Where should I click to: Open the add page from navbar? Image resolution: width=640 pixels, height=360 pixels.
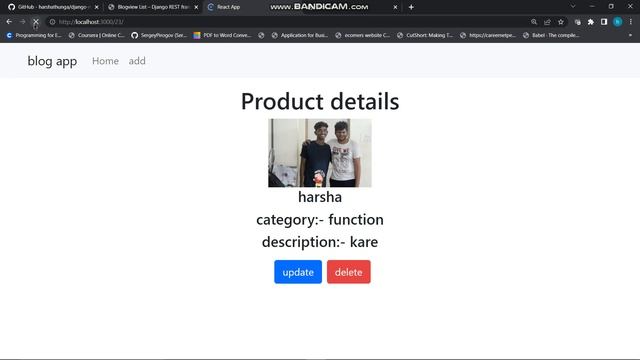point(137,61)
